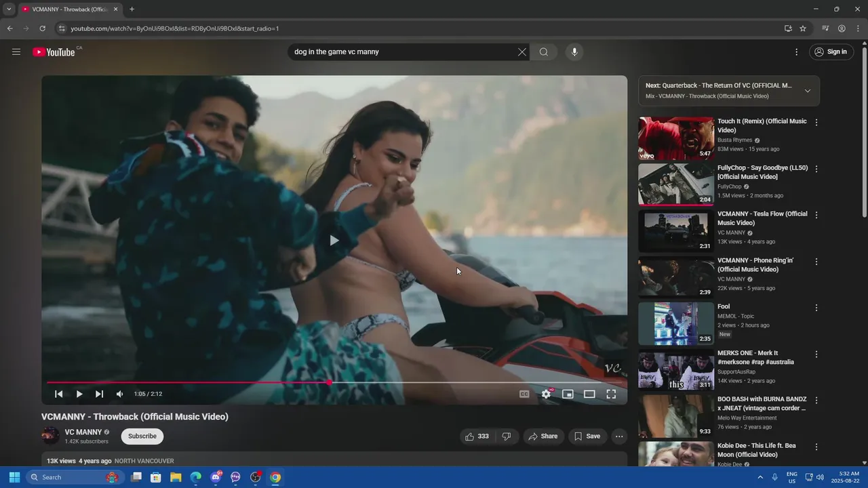Open Chrome media control icon
The image size is (868, 488).
[825, 28]
